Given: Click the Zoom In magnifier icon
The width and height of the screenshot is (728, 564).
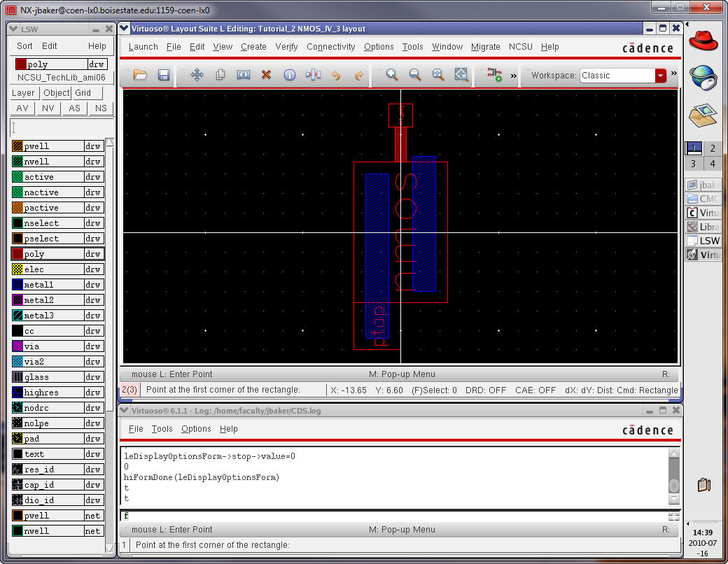Looking at the screenshot, I should [x=392, y=75].
